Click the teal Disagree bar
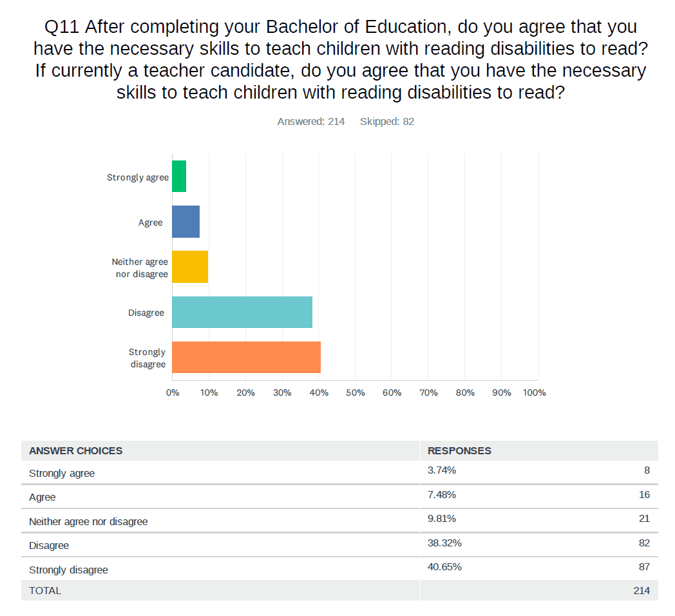Image resolution: width=675 pixels, height=616 pixels. 242,312
